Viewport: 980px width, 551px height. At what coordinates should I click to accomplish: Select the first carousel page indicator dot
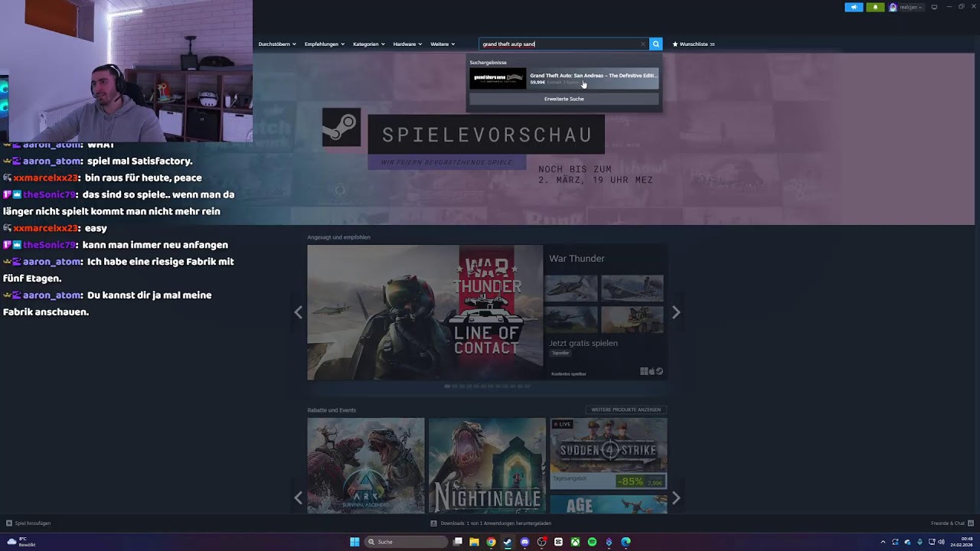pos(448,386)
